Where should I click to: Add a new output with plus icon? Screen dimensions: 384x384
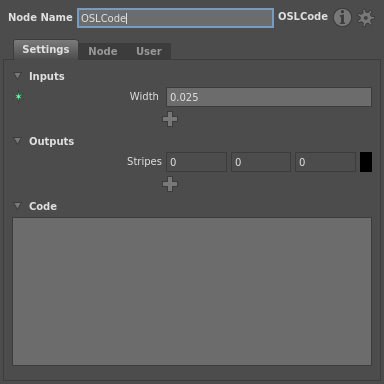tap(170, 184)
